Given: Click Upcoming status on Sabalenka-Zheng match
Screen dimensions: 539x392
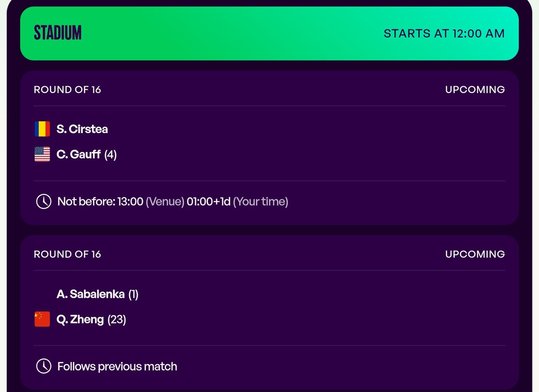Looking at the screenshot, I should pyautogui.click(x=475, y=254).
